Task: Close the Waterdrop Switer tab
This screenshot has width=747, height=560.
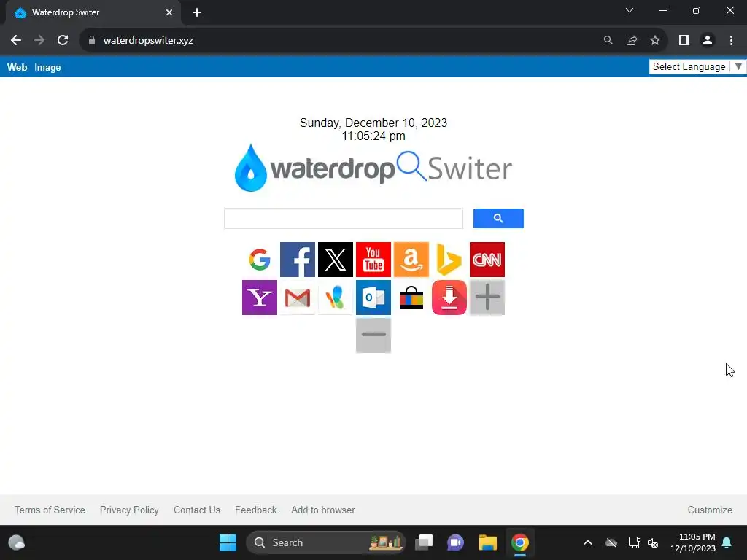Action: tap(169, 13)
